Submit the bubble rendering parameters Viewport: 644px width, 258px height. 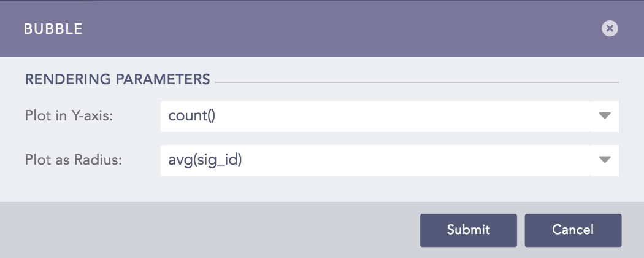point(468,230)
